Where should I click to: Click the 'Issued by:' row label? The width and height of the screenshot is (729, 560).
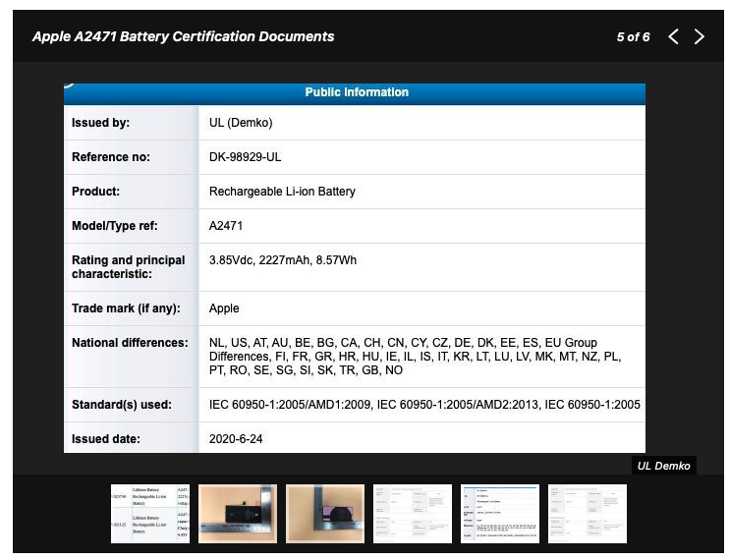point(100,123)
